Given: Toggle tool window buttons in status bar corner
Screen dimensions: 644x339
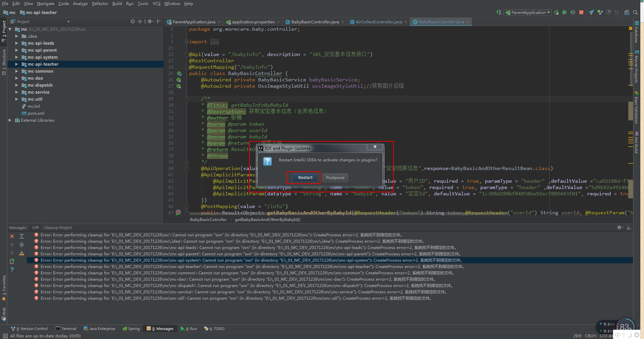Looking at the screenshot, I should point(5,336).
